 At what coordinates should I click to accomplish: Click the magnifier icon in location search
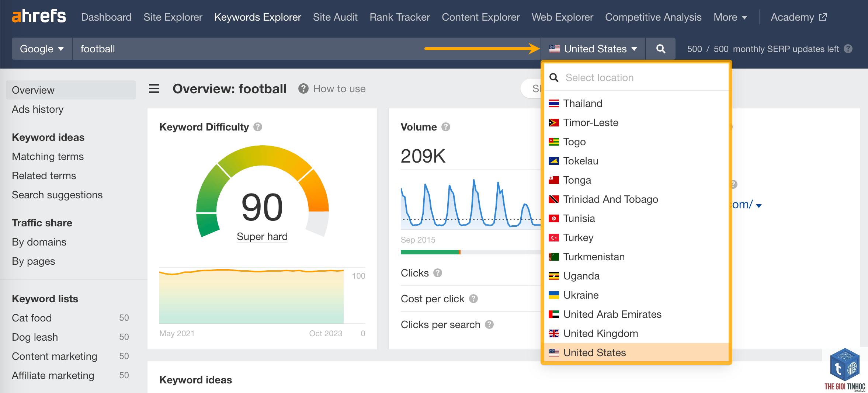pyautogui.click(x=554, y=77)
